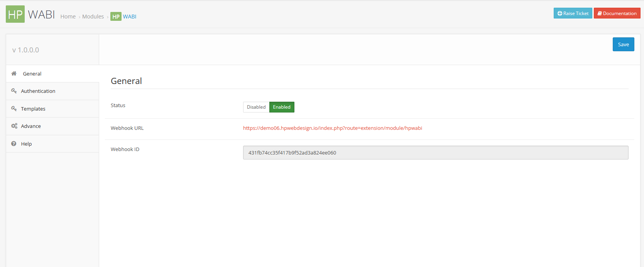Click the lifebuoy icon on Raise Ticket

pos(560,13)
